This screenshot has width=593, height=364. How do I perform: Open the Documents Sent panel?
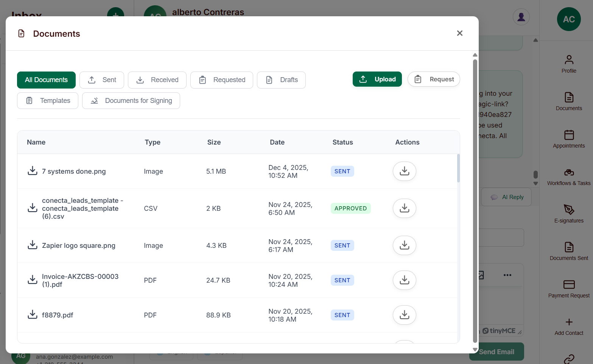coord(569,251)
